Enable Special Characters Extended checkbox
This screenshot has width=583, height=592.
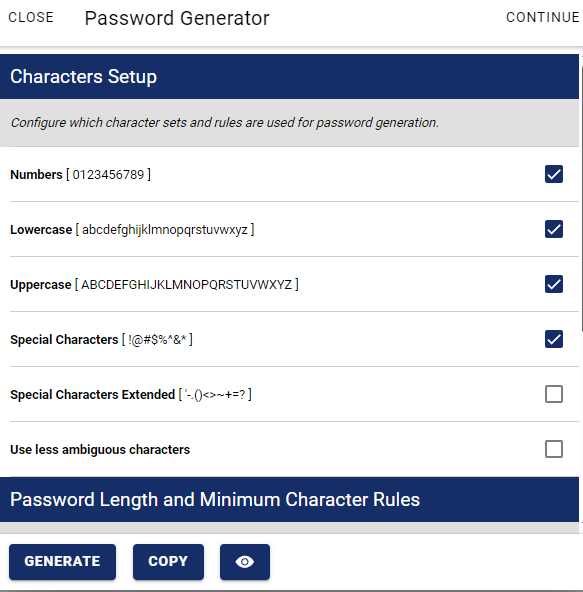(554, 394)
